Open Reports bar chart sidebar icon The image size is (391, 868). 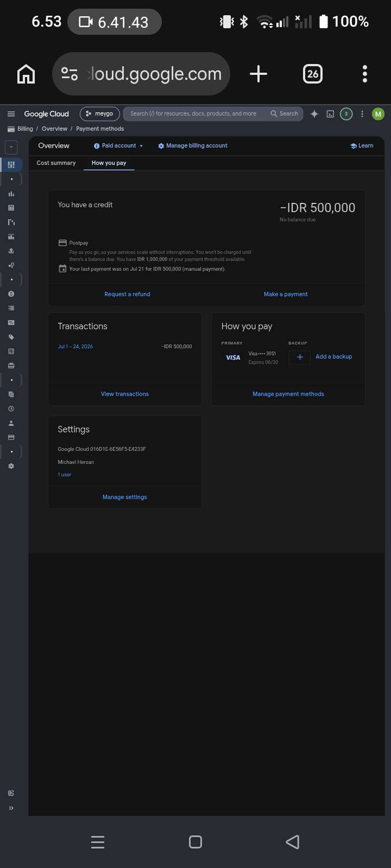(x=11, y=194)
